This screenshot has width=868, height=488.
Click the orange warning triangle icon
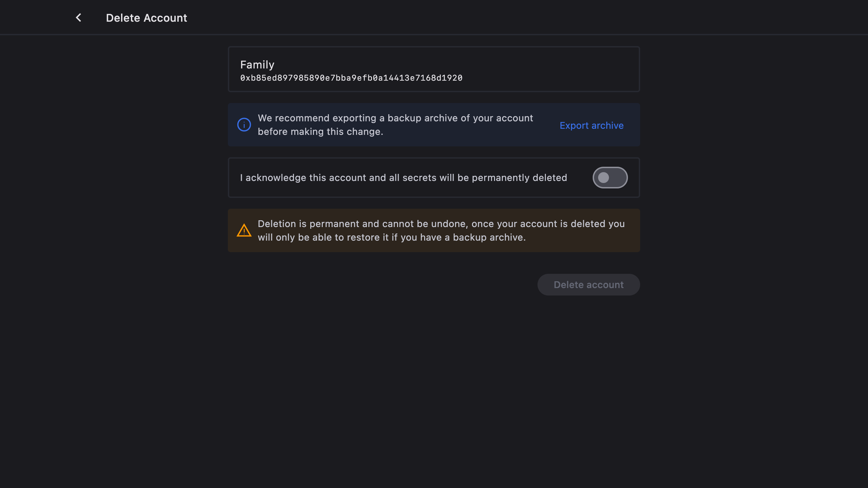click(x=244, y=230)
